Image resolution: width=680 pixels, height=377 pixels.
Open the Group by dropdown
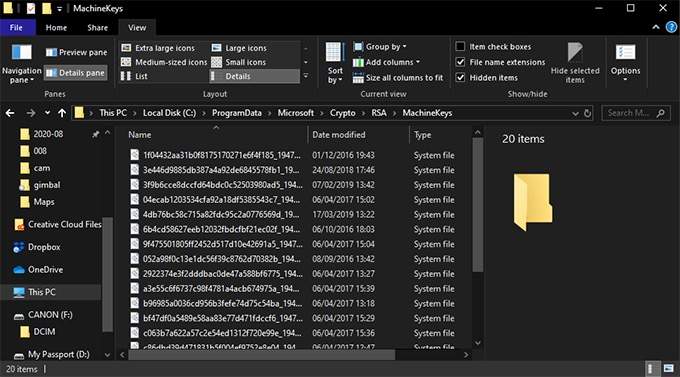pos(380,46)
